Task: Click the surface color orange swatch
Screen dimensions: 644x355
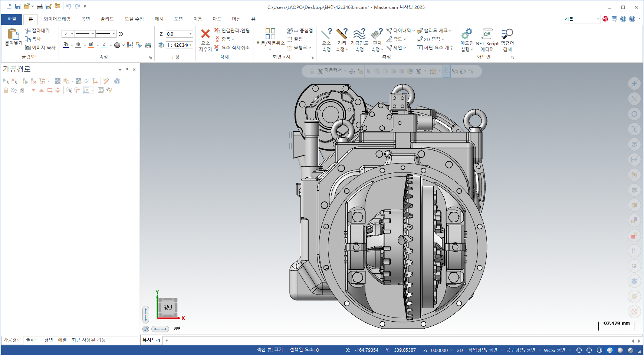Action: tap(91, 45)
